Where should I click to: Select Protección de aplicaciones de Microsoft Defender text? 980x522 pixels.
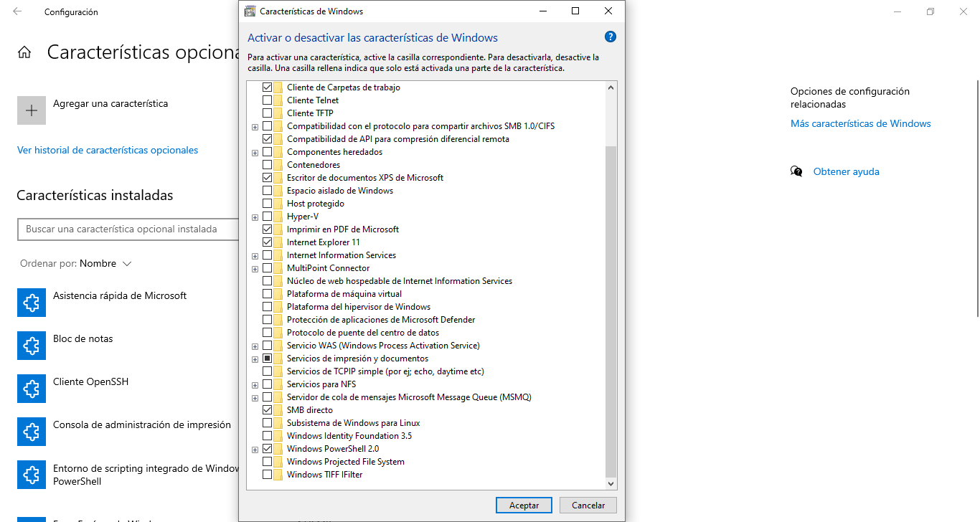point(381,320)
